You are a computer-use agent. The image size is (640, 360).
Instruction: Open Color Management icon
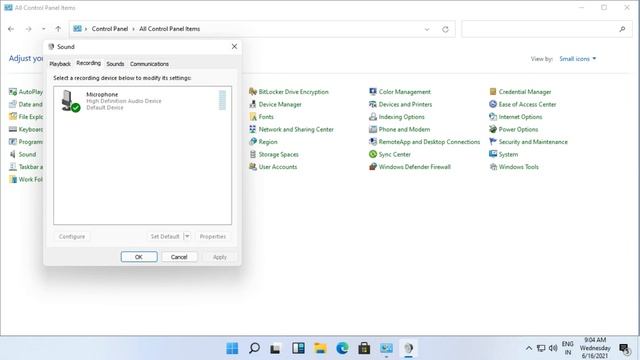(373, 92)
